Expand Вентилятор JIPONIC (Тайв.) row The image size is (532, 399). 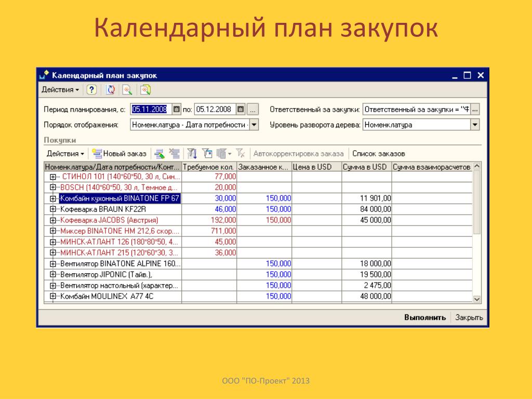coord(52,274)
